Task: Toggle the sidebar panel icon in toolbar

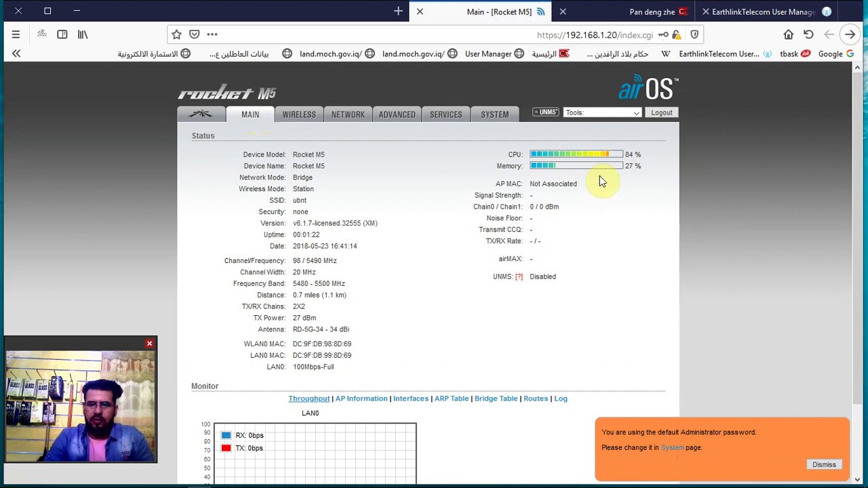Action: click(62, 35)
